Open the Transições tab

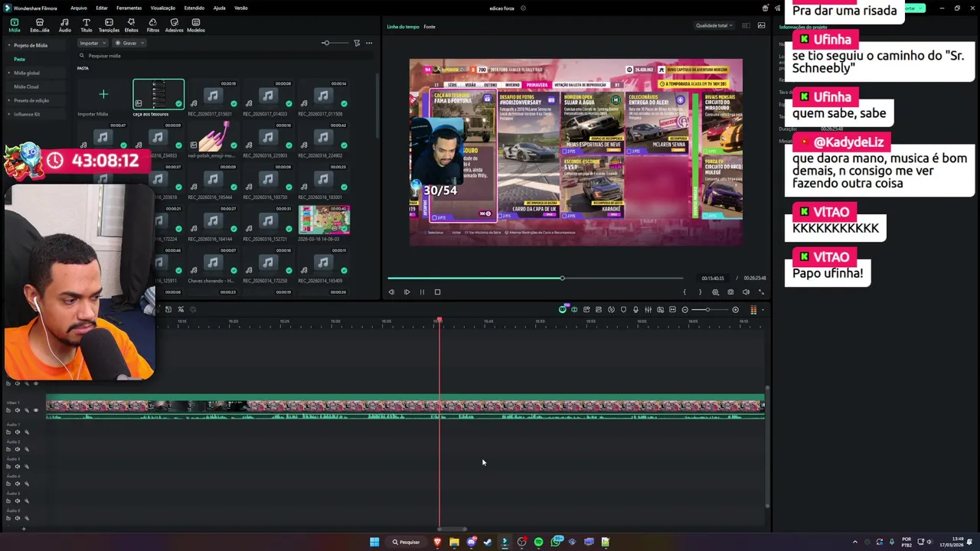109,25
